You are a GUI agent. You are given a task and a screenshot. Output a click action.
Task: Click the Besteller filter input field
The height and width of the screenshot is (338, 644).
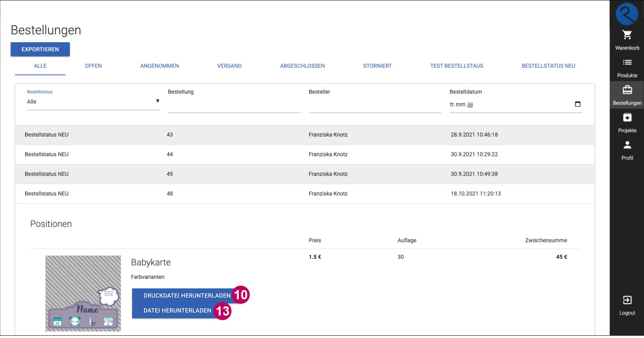375,105
